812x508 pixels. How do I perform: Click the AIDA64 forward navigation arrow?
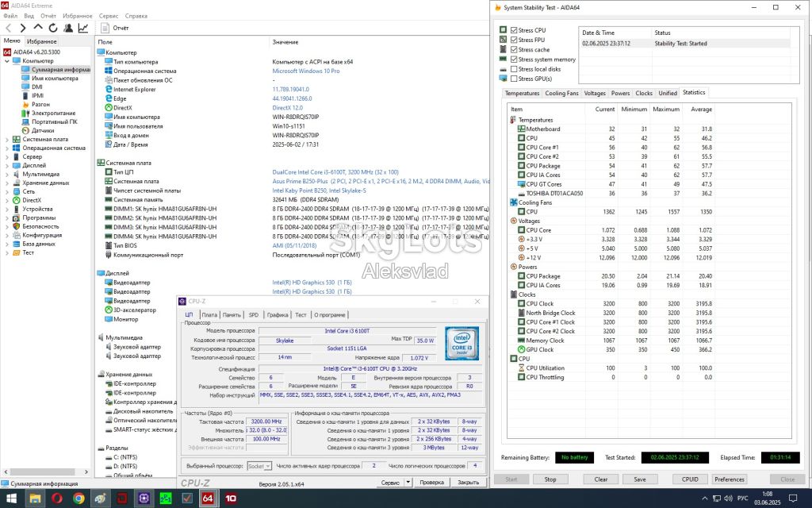[23, 28]
